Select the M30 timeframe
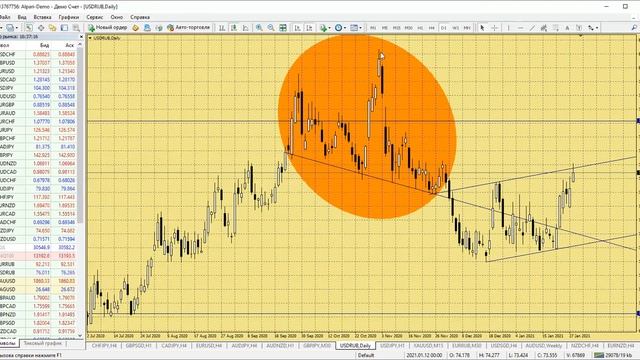This screenshot has height=360, width=640. pyautogui.click(x=409, y=28)
